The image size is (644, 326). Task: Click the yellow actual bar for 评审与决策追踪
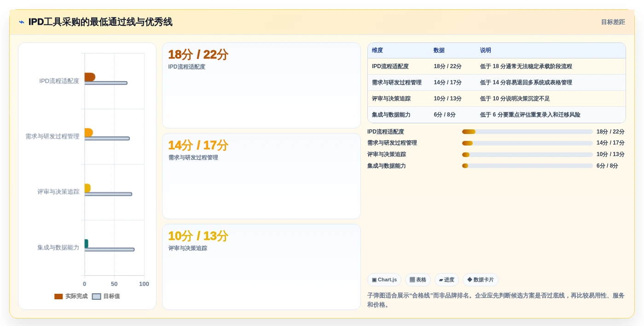point(87,188)
